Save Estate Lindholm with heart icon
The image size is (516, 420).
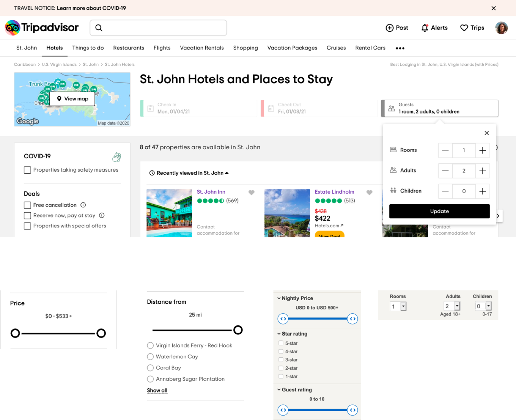tap(369, 193)
